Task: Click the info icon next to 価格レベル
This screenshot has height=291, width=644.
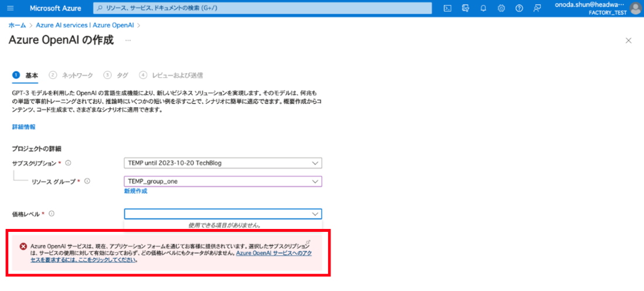Action: click(52, 214)
